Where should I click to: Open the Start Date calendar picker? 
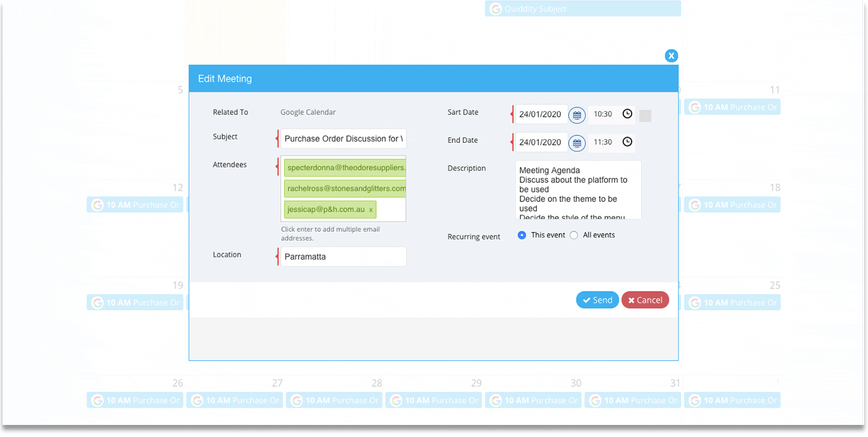point(576,115)
